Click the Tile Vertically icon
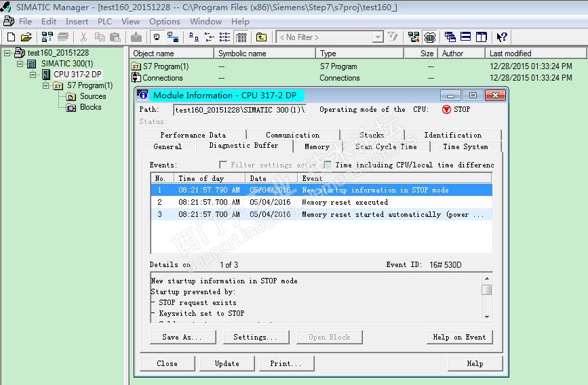Image resolution: width=588 pixels, height=385 pixels. click(481, 37)
